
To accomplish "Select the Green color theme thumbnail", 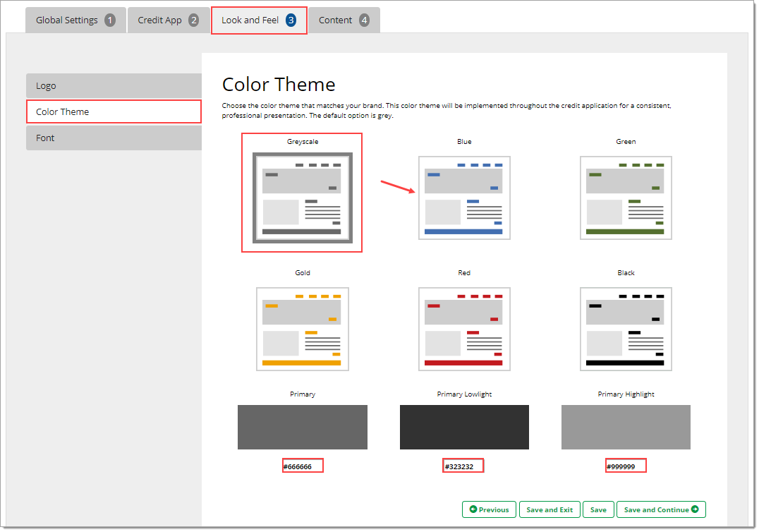I will click(x=626, y=198).
